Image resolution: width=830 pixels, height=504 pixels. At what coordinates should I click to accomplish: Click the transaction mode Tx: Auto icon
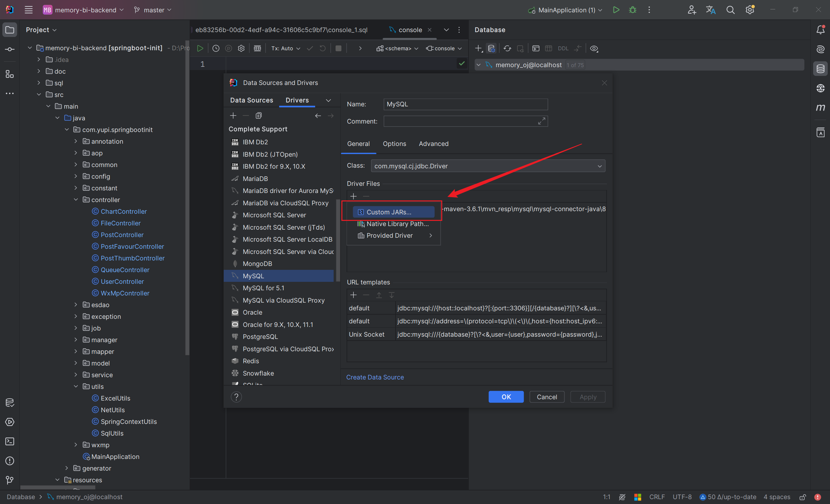pyautogui.click(x=286, y=48)
